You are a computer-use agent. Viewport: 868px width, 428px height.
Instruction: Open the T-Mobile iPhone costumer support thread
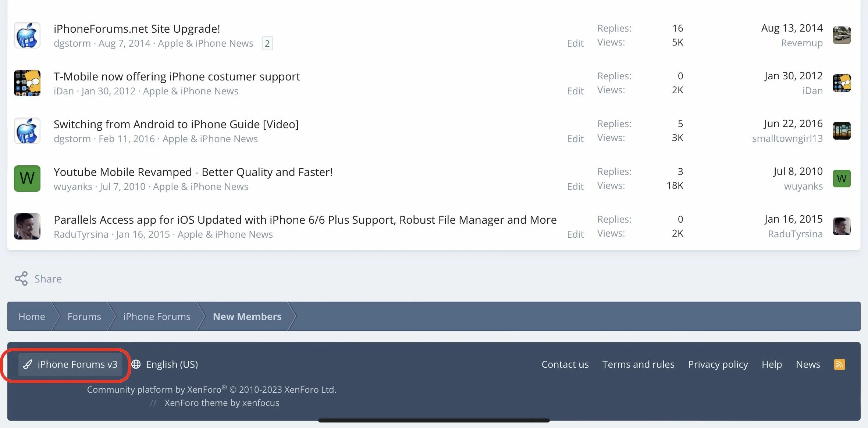(177, 76)
